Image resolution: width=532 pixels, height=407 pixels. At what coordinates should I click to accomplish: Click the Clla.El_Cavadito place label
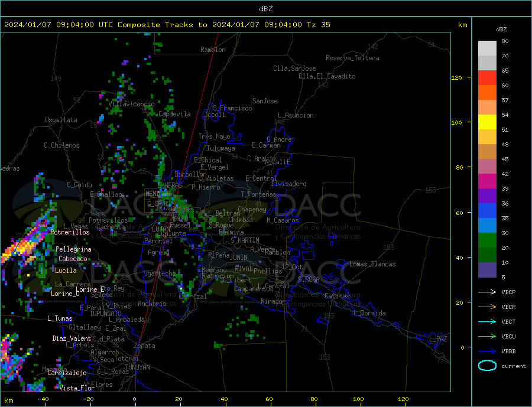(327, 76)
